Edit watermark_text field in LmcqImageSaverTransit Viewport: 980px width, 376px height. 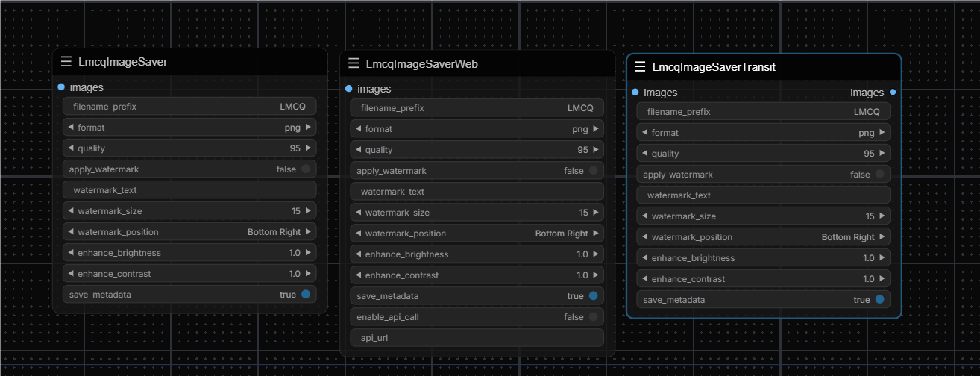click(x=764, y=195)
